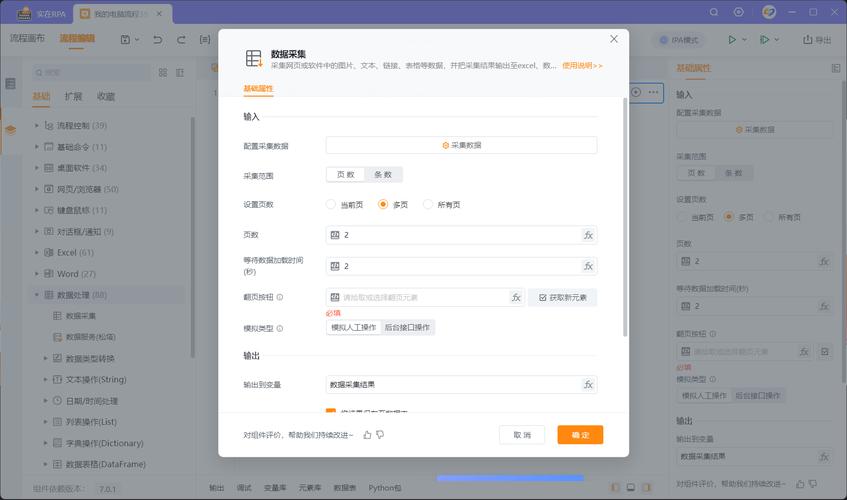
Task: Expand the 文本操作(String) subcategory
Action: (45, 380)
